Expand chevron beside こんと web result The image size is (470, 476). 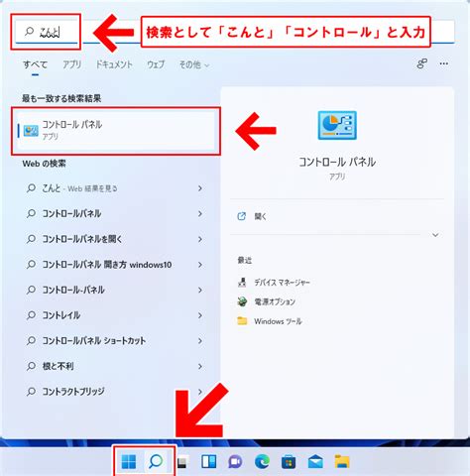pyautogui.click(x=200, y=188)
